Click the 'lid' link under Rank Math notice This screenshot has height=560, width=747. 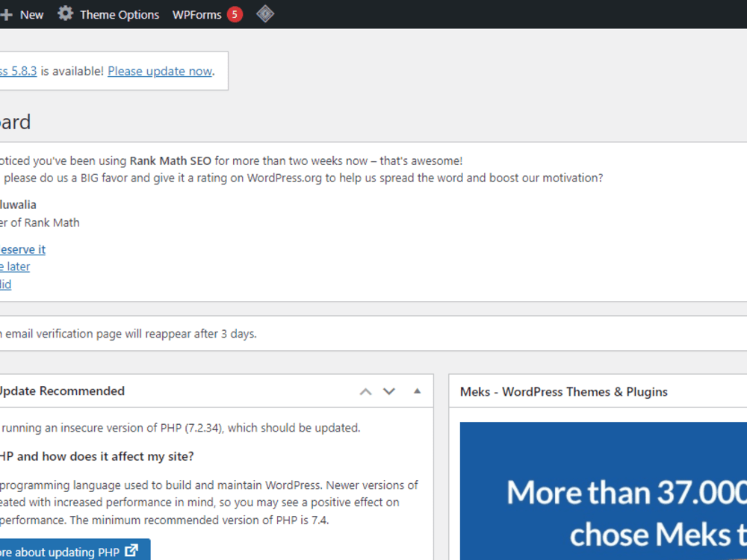pyautogui.click(x=6, y=284)
